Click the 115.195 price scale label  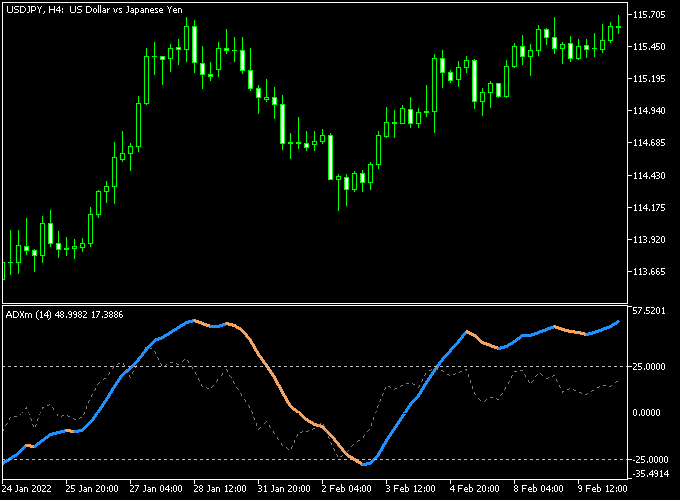pyautogui.click(x=649, y=78)
